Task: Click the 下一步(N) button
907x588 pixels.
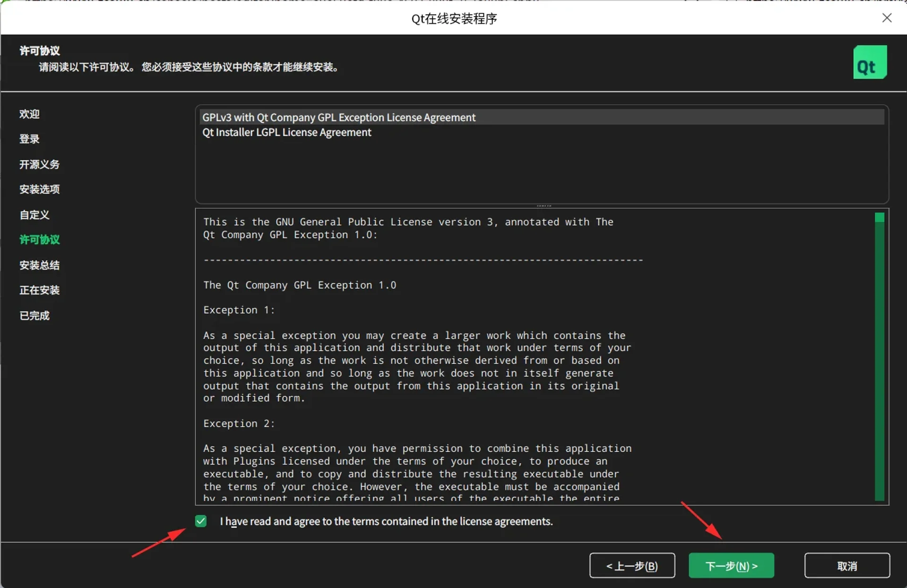Action: click(x=731, y=565)
